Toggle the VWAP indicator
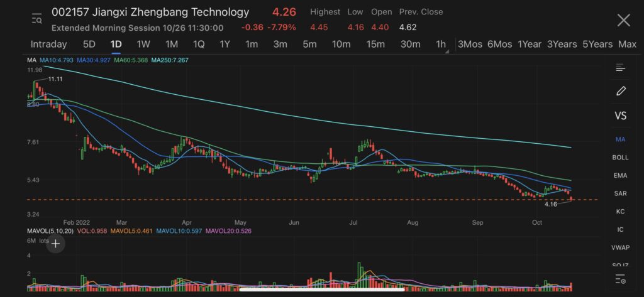This screenshot has height=297, width=644. (x=620, y=248)
